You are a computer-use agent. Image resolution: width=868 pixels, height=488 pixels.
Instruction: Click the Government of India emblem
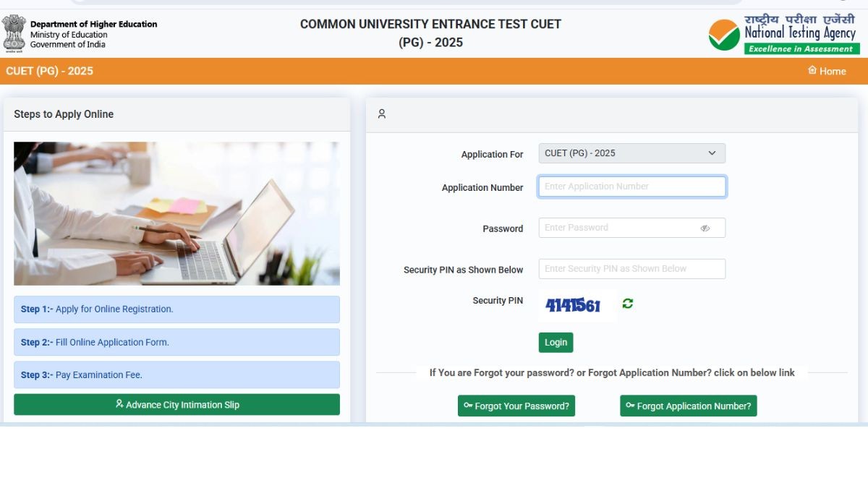point(14,33)
